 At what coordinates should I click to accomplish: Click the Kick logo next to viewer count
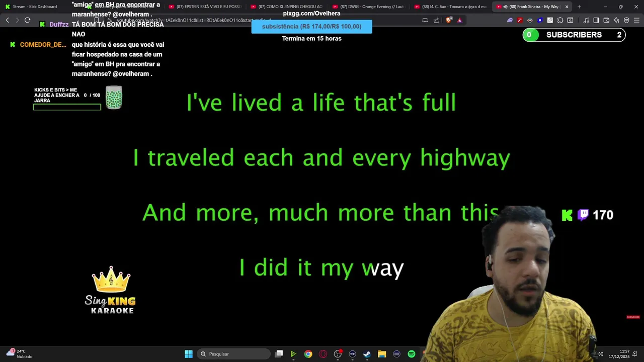click(x=567, y=215)
